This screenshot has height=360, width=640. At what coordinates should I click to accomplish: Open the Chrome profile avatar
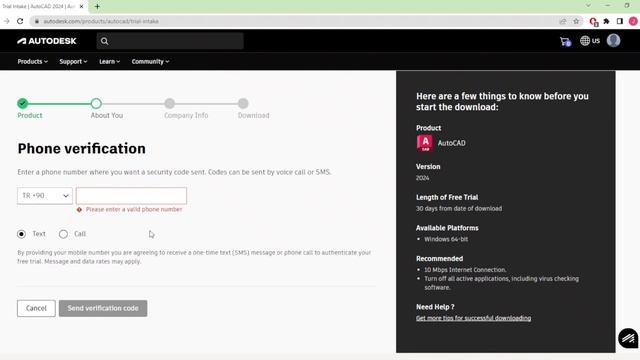pyautogui.click(x=633, y=21)
